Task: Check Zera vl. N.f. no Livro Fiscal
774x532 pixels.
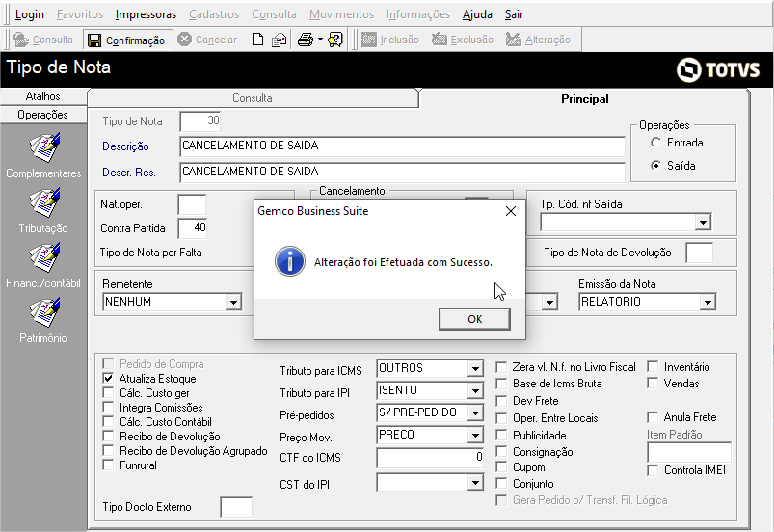Action: 501,367
